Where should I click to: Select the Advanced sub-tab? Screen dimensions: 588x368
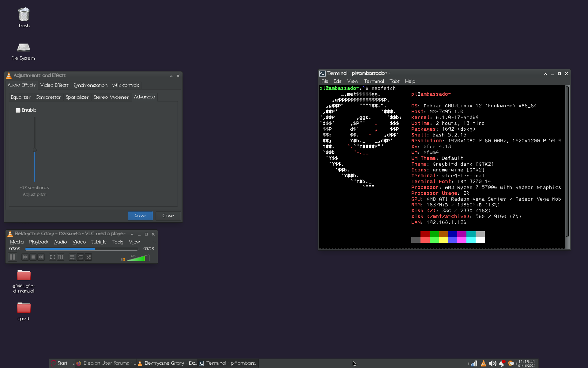coord(145,97)
